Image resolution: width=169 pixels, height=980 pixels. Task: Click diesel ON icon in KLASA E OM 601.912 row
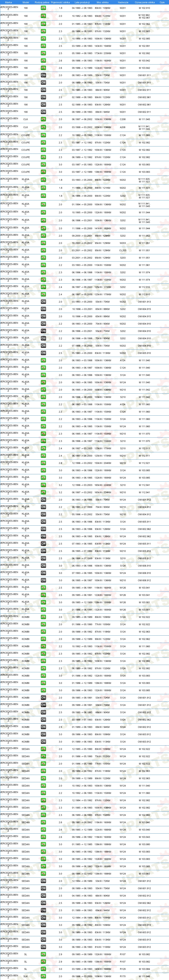[x=43, y=500]
